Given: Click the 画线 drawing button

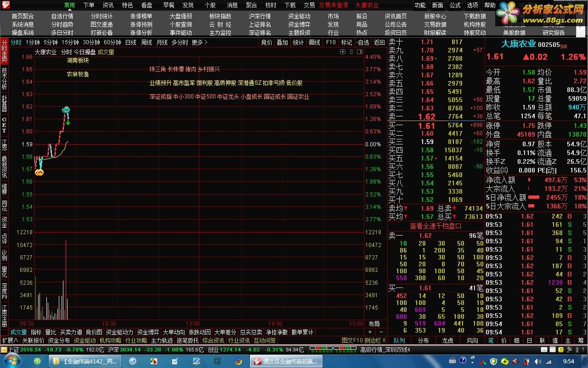Looking at the screenshot, I should pos(314,42).
